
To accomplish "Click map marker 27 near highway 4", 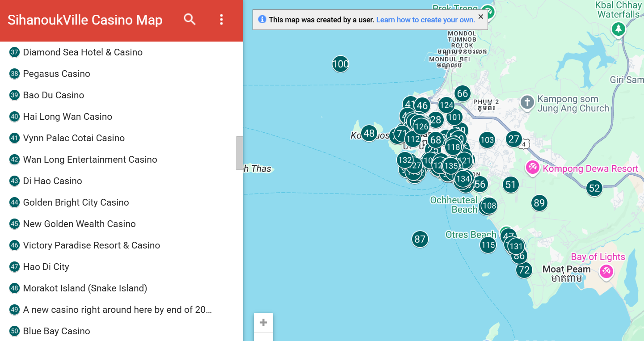I will point(514,139).
